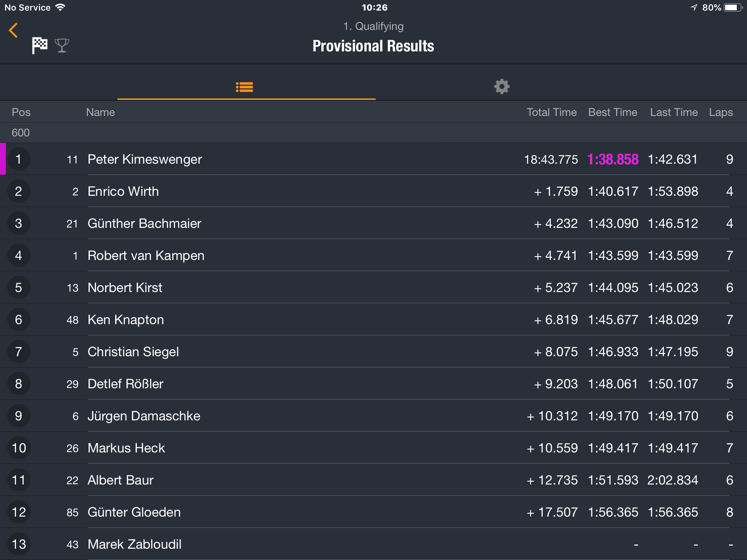Sort by Last Time column header
This screenshot has width=747, height=560.
tap(674, 112)
